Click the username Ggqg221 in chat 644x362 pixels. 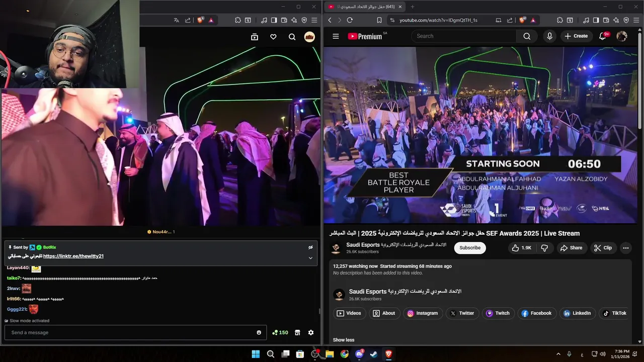(x=16, y=309)
